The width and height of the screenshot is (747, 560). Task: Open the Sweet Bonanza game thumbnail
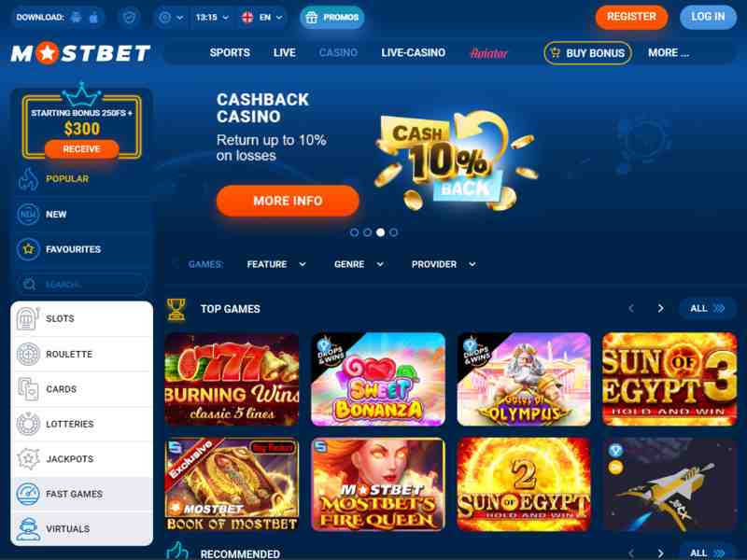coord(378,379)
